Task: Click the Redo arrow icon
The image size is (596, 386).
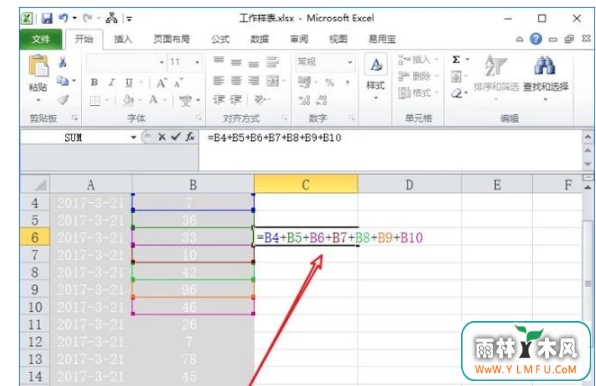Action: point(87,18)
